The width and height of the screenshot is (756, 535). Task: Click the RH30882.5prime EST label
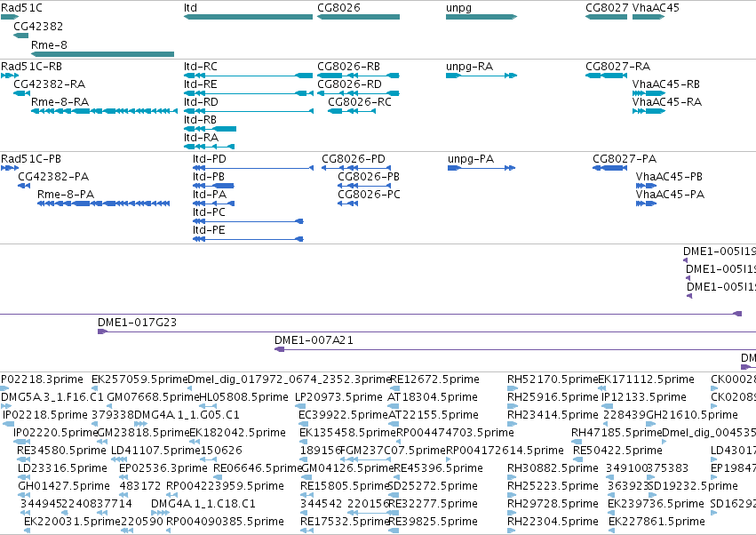coord(553,468)
